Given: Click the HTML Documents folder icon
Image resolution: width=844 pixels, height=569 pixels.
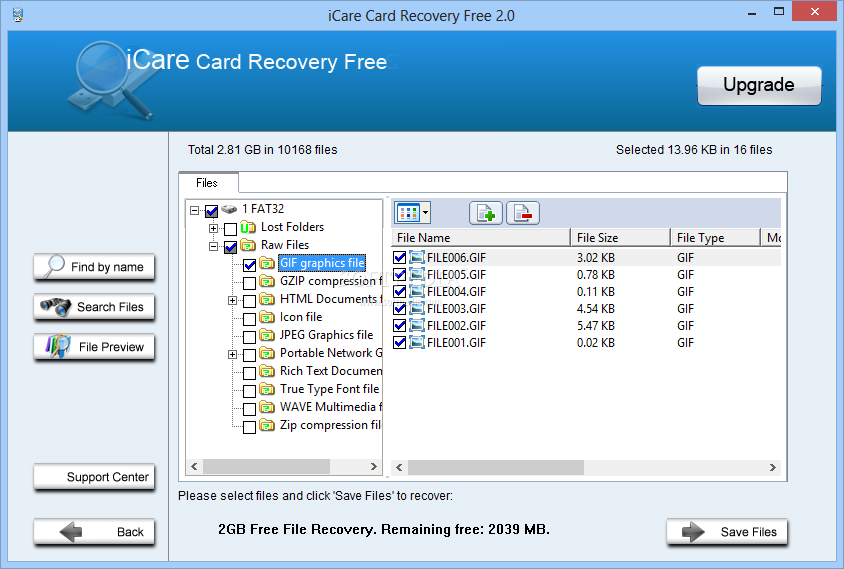Looking at the screenshot, I should 266,299.
